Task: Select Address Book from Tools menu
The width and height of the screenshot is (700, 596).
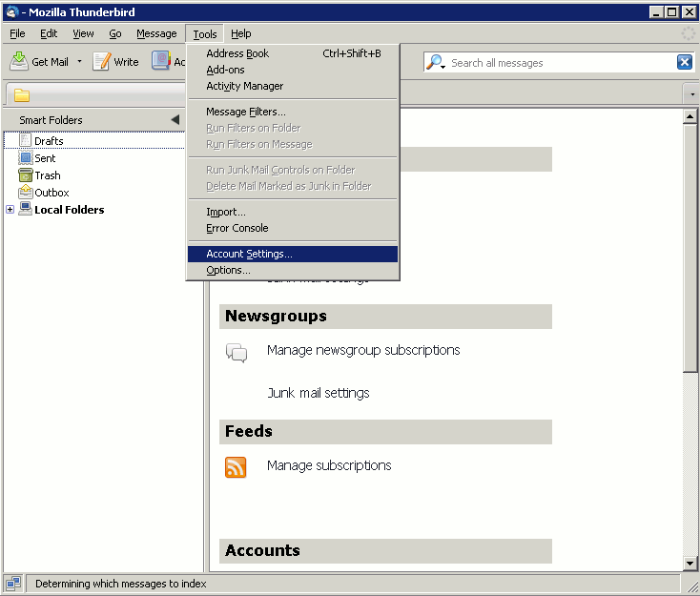Action: 293,53
